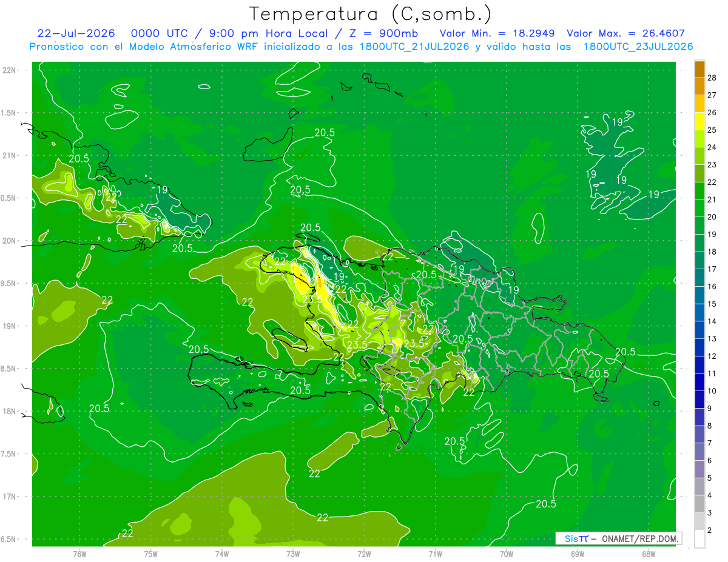Click the colorbar label "12"
This screenshot has width=728, height=562.
712,356
